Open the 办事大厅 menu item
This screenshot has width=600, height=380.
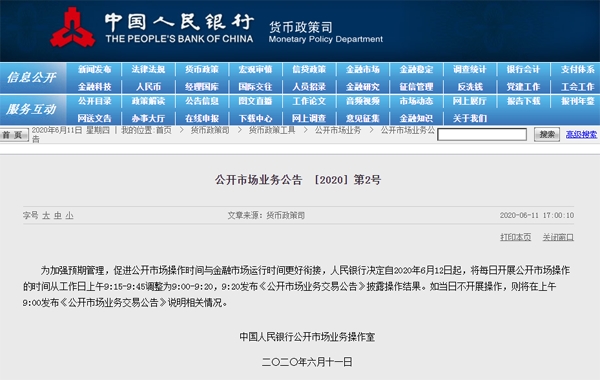[148, 118]
